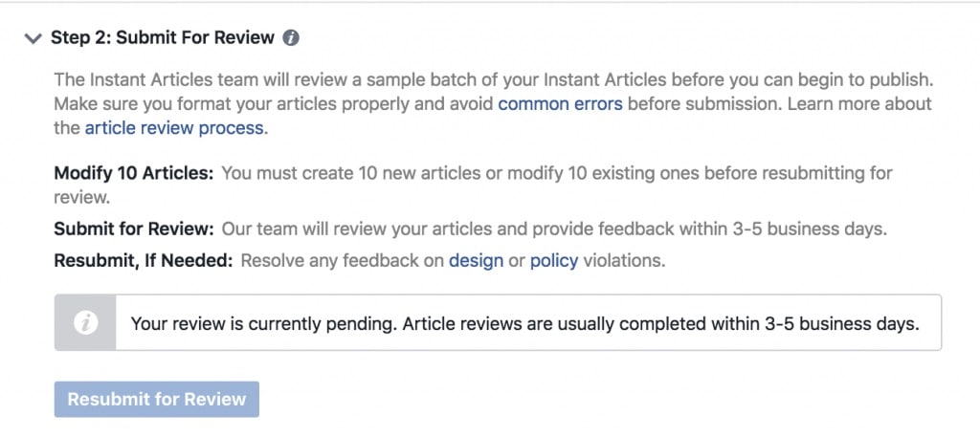
Task: Click the 'Resolve any feedback on' text
Action: tap(343, 260)
